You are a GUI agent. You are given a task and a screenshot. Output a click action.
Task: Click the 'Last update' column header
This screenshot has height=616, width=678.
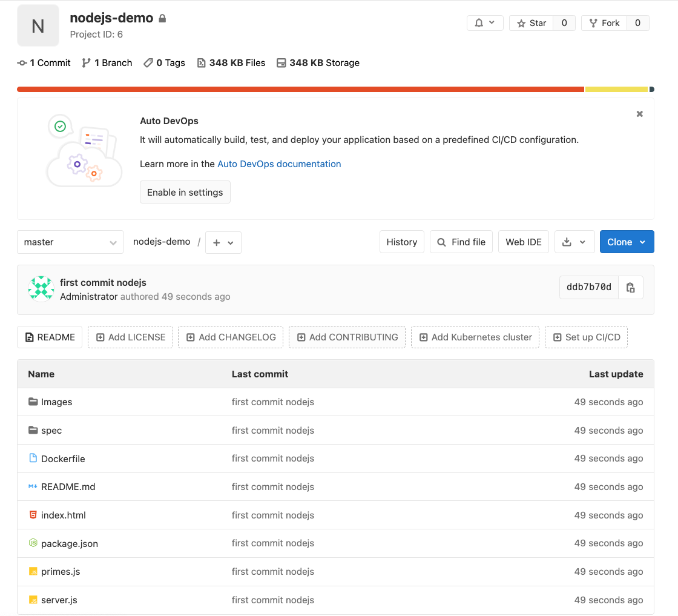tap(616, 374)
